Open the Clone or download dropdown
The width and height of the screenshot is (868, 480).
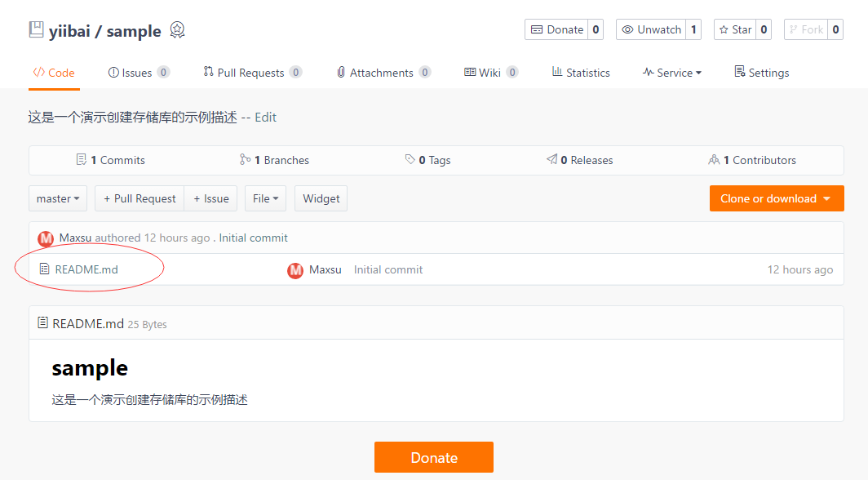click(776, 198)
